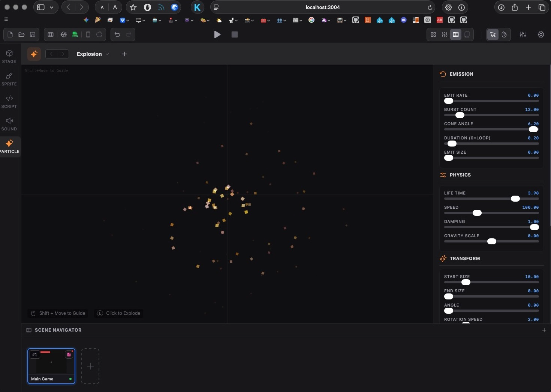Click the plus icon in Scene Navigator header
The image size is (551, 392).
coord(544,330)
